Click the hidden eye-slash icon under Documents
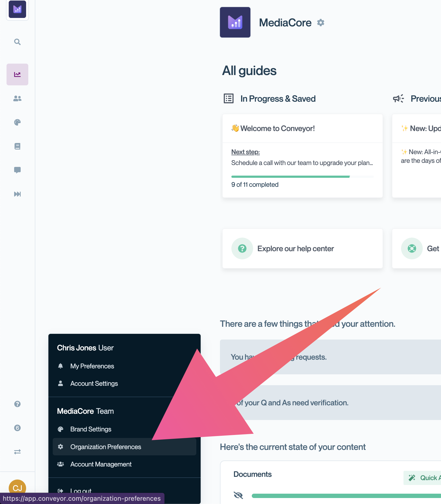The width and height of the screenshot is (441, 504). pos(238,495)
